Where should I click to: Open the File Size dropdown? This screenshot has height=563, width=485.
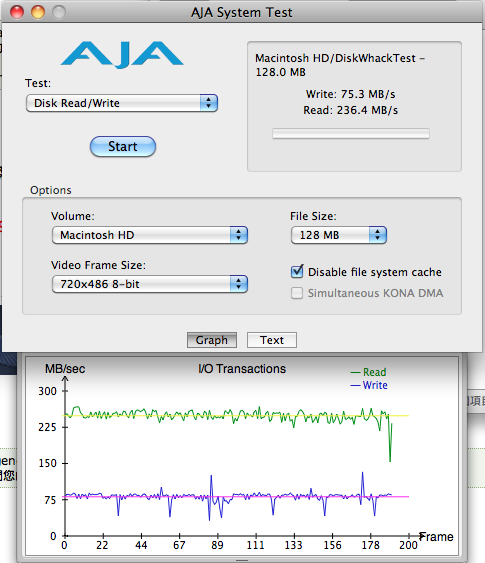(x=339, y=235)
